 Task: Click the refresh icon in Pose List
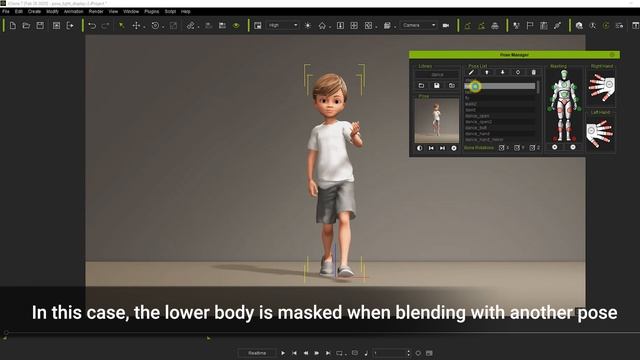(518, 72)
